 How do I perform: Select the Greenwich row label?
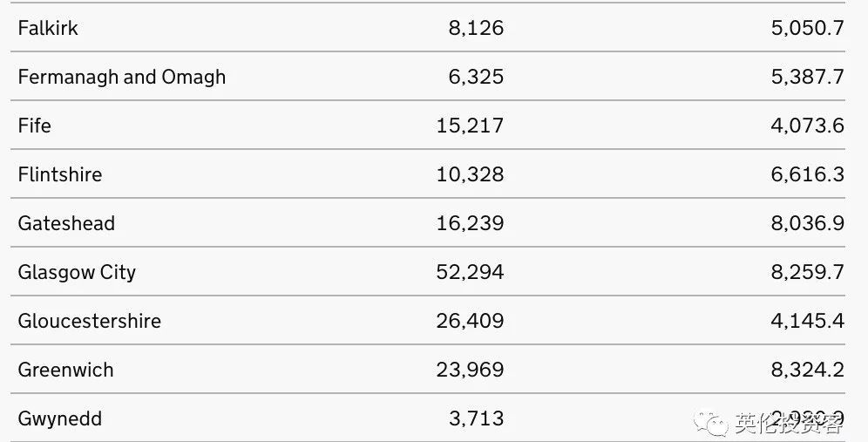tap(65, 370)
